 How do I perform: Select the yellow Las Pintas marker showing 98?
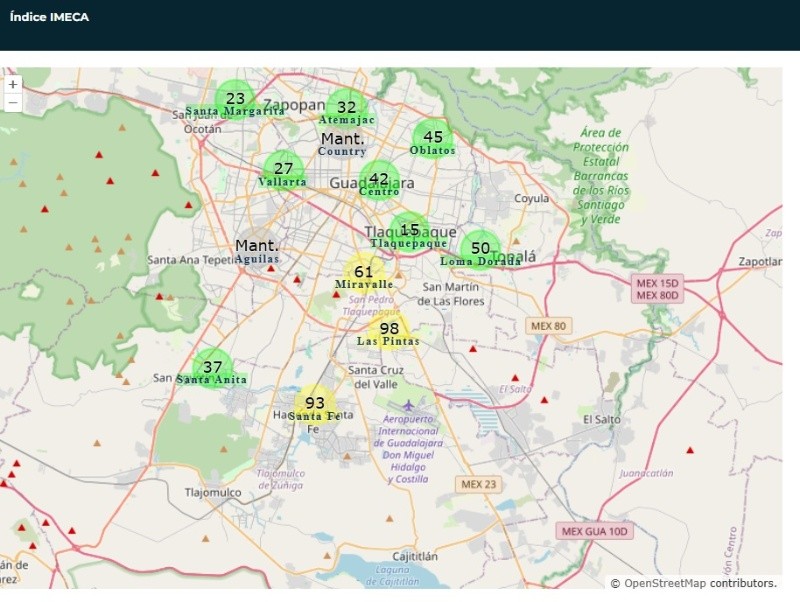tap(389, 329)
